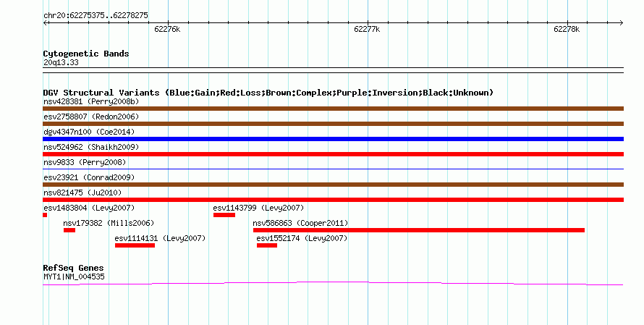Viewport: 644px width, 325px height.
Task: Open the esv1143799 (Levy2007) label
Action: click(258, 208)
